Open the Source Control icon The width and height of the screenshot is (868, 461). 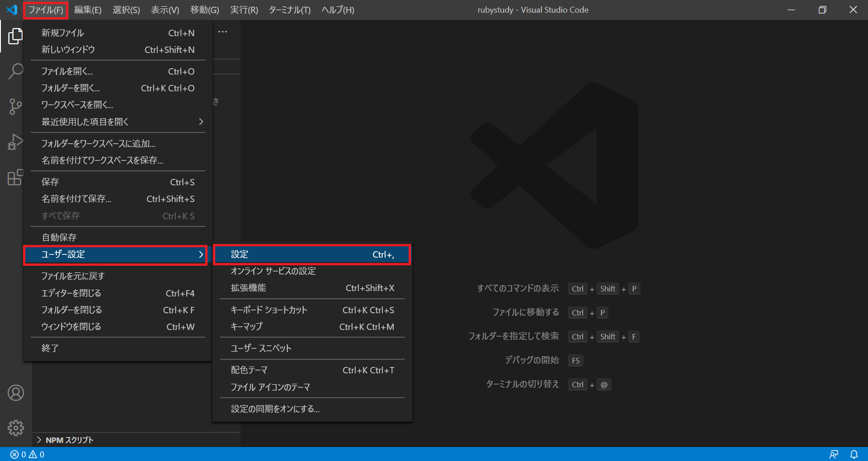[x=15, y=107]
